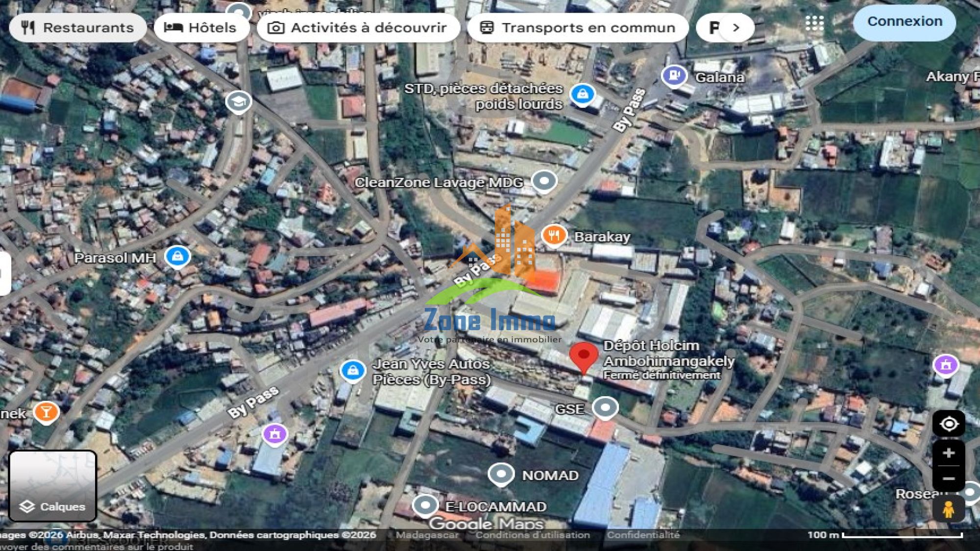The height and width of the screenshot is (551, 980).
Task: Click the GSE business marker
Action: tap(605, 407)
